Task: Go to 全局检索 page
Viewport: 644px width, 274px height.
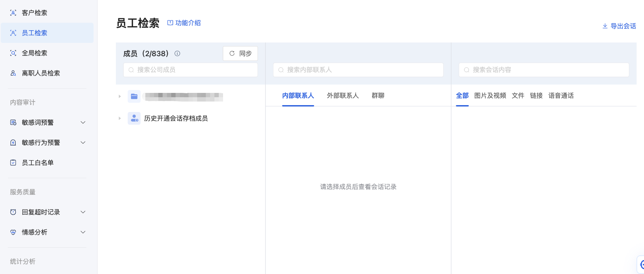Action: coord(47,53)
